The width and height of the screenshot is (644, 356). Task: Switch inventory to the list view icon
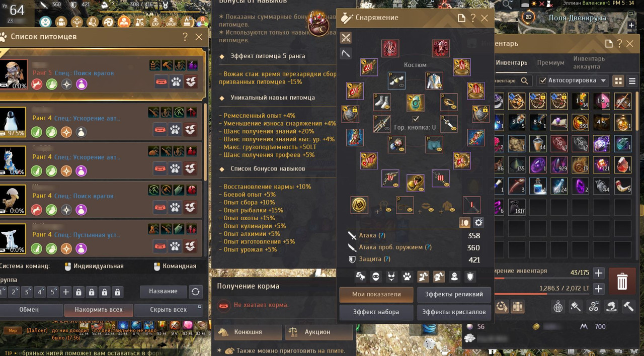632,80
